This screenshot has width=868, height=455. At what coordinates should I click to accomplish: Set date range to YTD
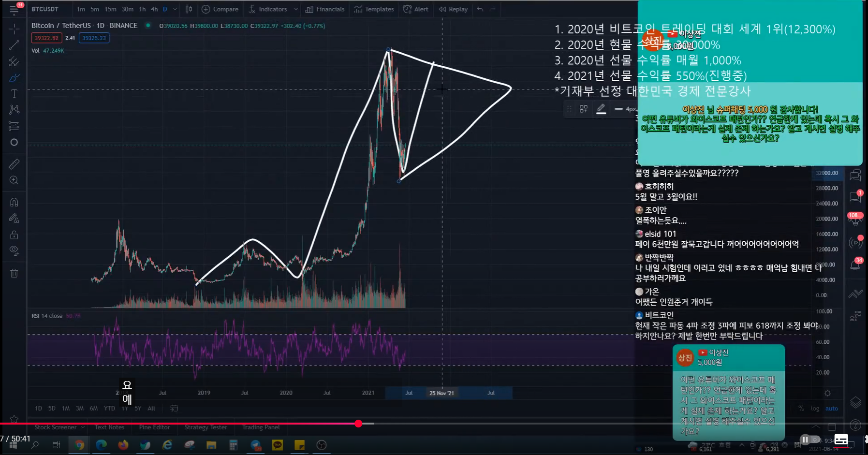pyautogui.click(x=109, y=409)
